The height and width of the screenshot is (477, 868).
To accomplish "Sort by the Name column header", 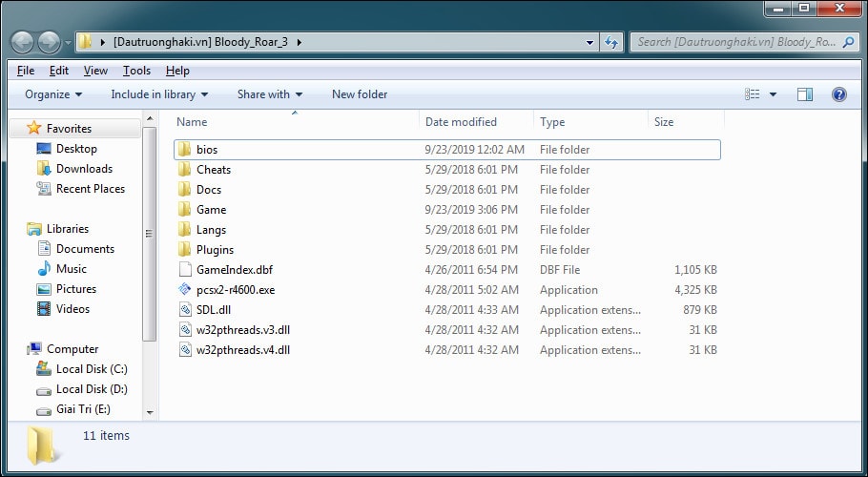I will pos(296,122).
